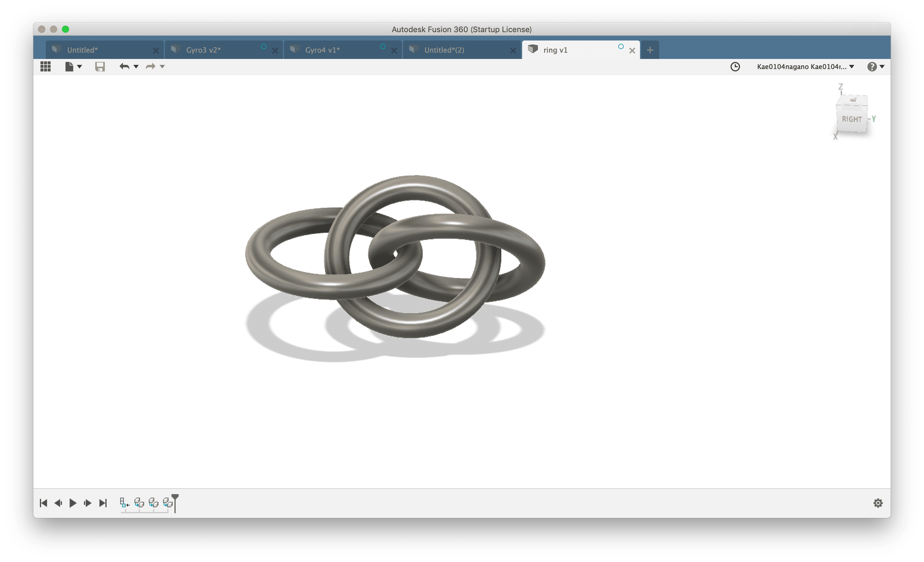Close the Gyro4 v1* tab
Image resolution: width=924 pixels, height=562 pixels.
[394, 51]
